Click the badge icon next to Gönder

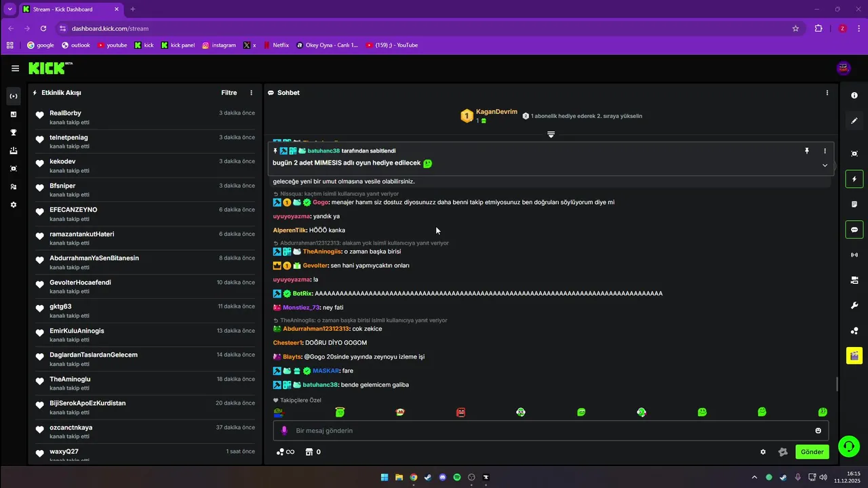[x=783, y=452]
